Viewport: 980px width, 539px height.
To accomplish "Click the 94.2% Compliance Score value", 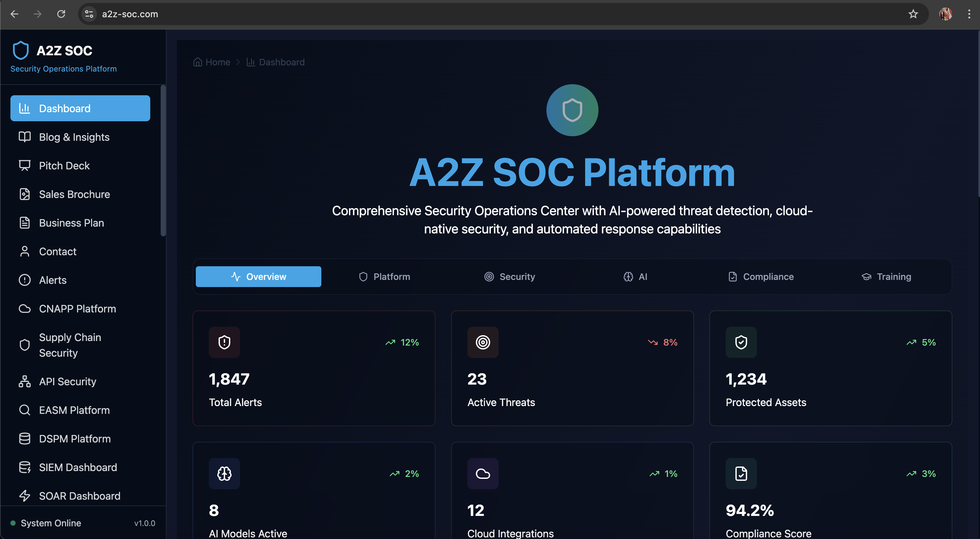I will [x=750, y=510].
